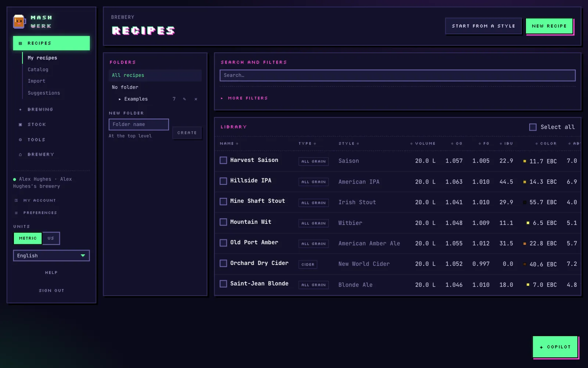
Task: Sort by Volume using its sort icon
Action: [412, 144]
